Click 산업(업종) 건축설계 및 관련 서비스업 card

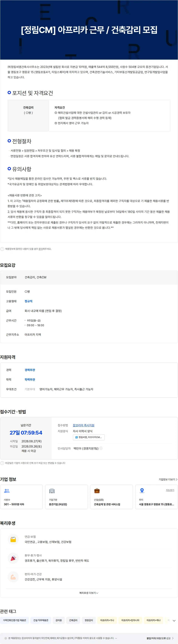point(111,497)
